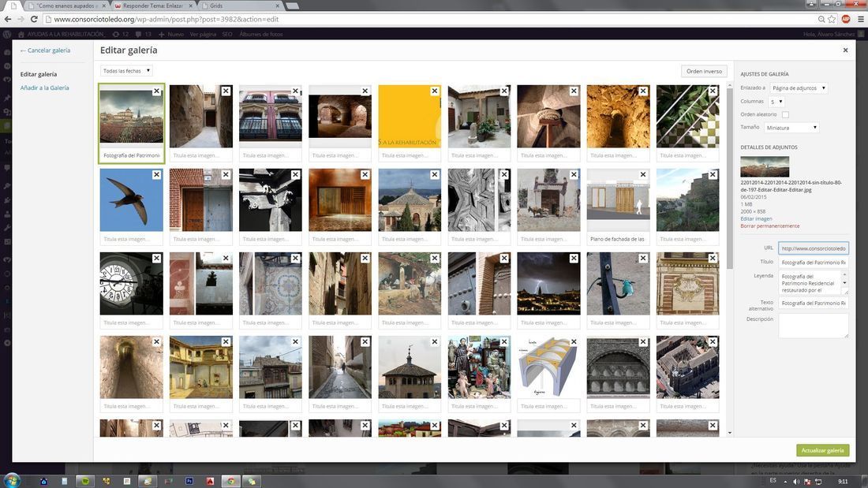
Task: Select the yellow rehabilitación thumbnail
Action: (x=410, y=117)
